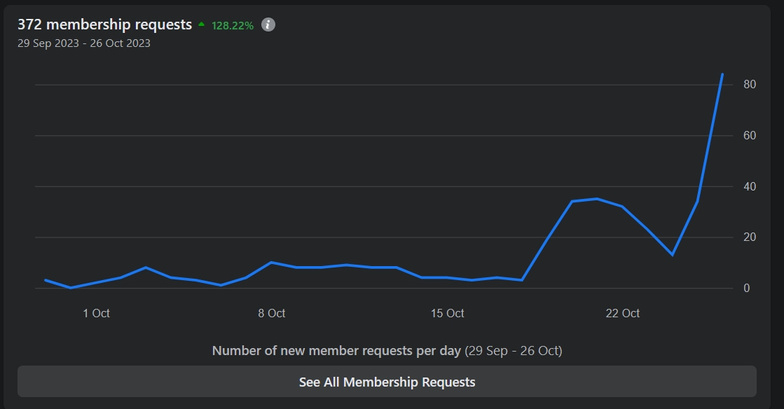Viewport: 784px width, 409px height.
Task: Click the 60 value on the y-axis
Action: coord(750,136)
